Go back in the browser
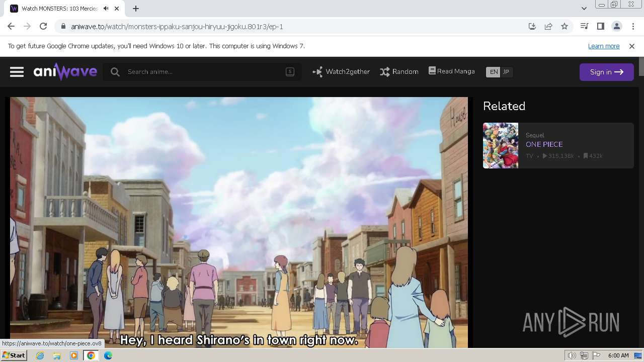Screen dimensions: 644x362 click(11, 26)
